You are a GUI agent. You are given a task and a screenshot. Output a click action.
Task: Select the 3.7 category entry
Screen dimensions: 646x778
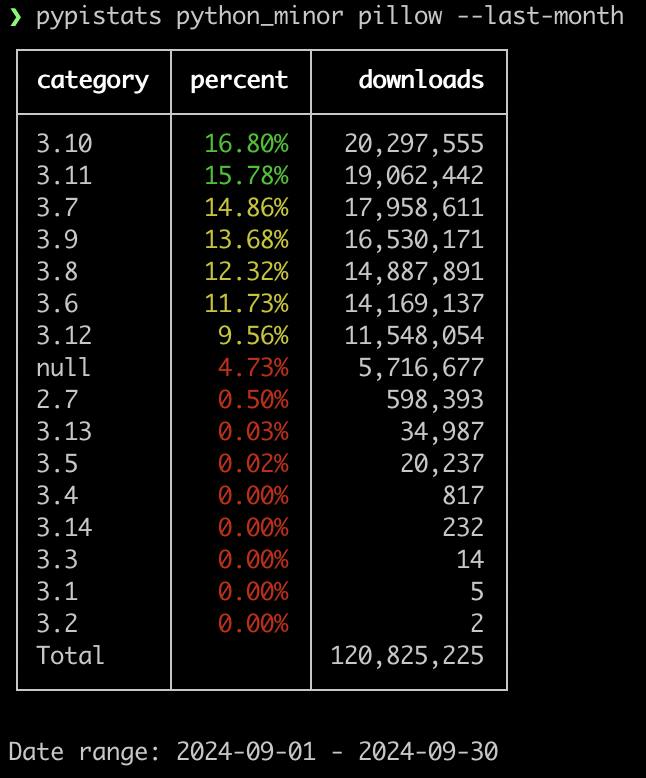pos(57,207)
